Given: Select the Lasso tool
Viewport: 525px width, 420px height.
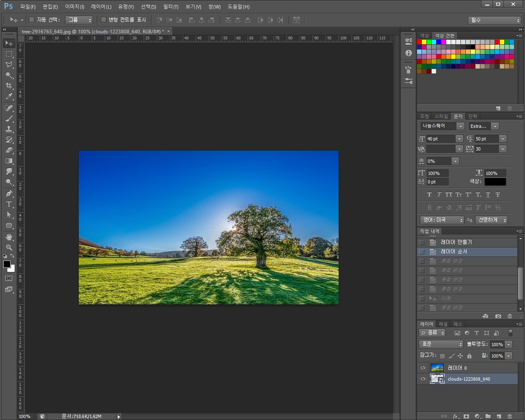Looking at the screenshot, I should 9,64.
